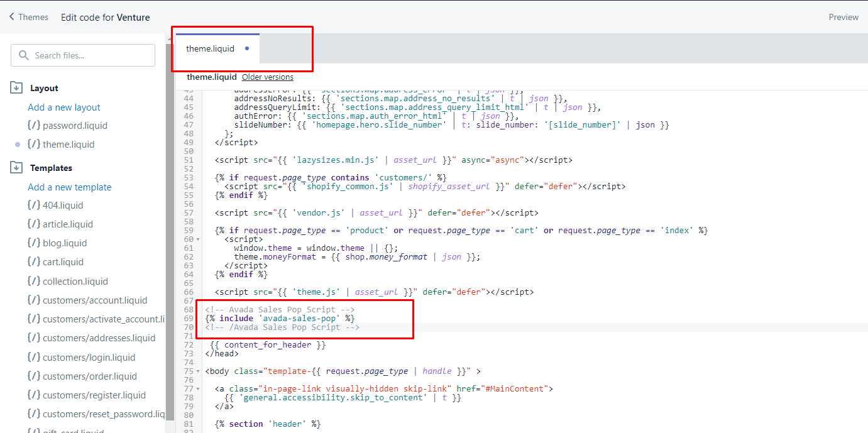The image size is (868, 433).
Task: Open customers/login.liquid template
Action: [x=89, y=358]
